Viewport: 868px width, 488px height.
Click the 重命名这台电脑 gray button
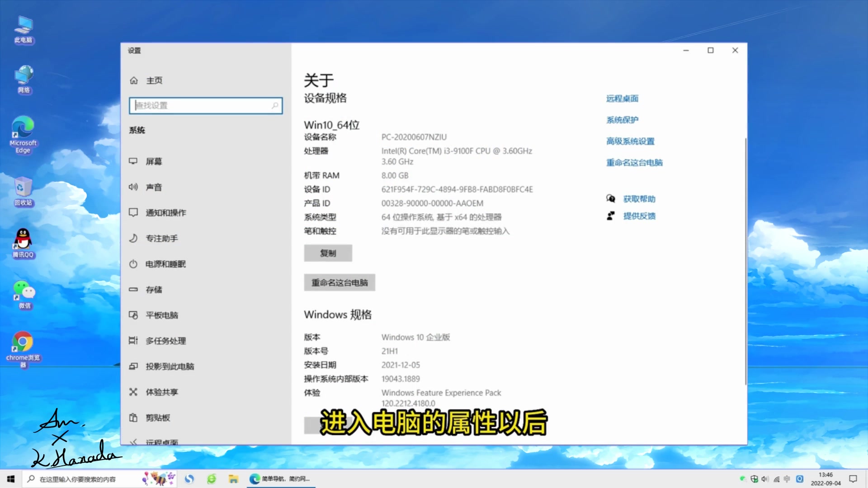[x=340, y=283]
